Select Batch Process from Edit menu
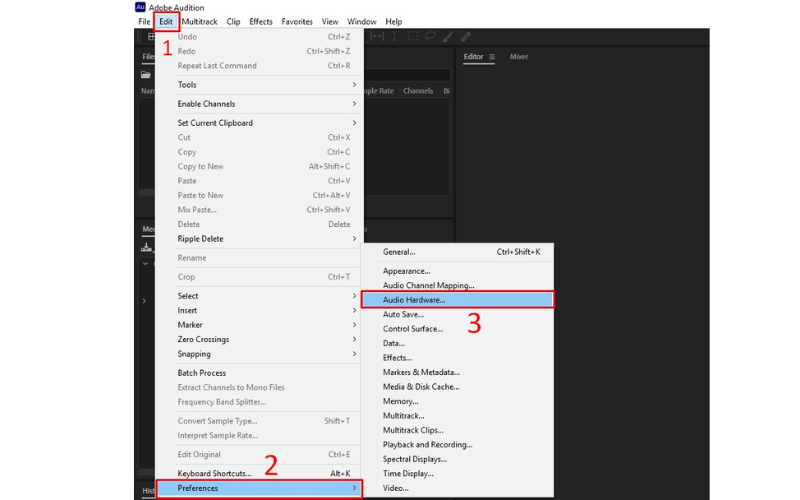The image size is (800, 500). 202,373
